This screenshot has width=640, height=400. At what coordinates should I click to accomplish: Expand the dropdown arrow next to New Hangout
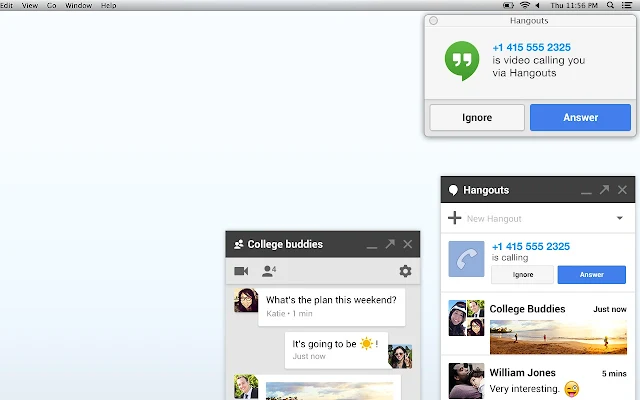pos(620,218)
